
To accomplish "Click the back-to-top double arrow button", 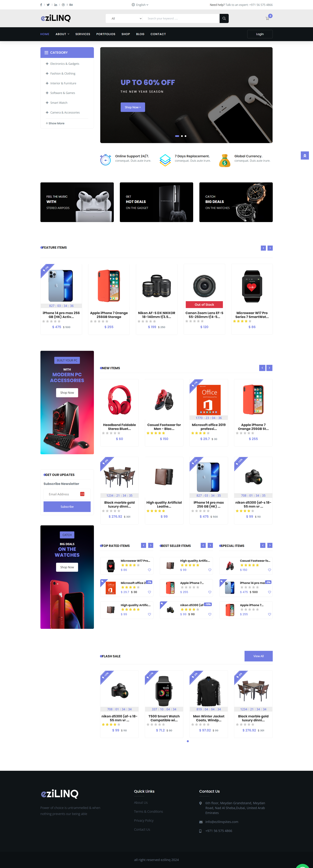I will pos(305,155).
